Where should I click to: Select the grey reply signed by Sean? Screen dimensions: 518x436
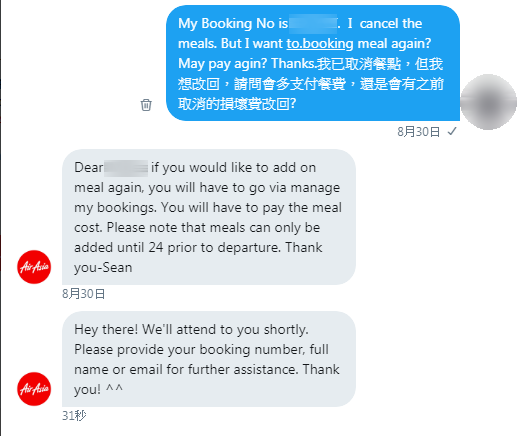tap(209, 217)
